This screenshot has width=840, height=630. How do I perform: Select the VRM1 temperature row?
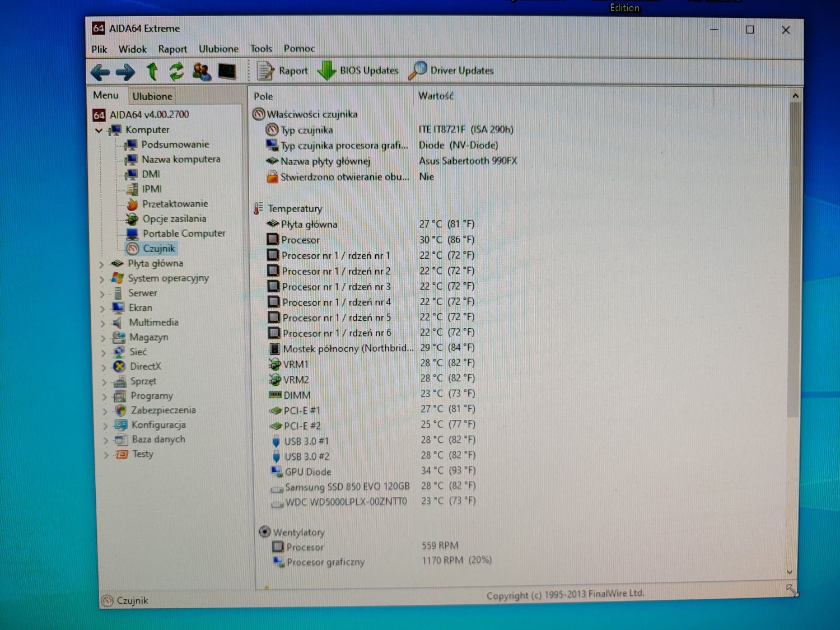[372, 364]
